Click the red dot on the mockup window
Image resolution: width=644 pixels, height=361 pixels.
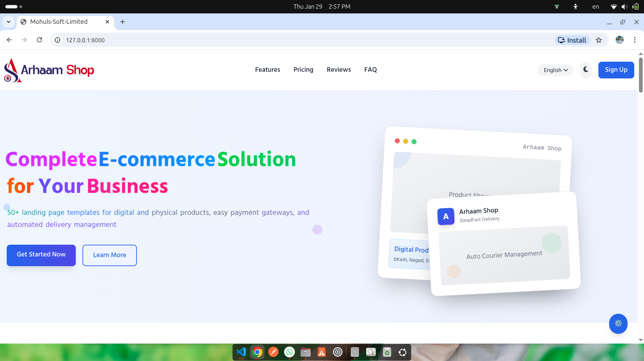[x=397, y=141]
